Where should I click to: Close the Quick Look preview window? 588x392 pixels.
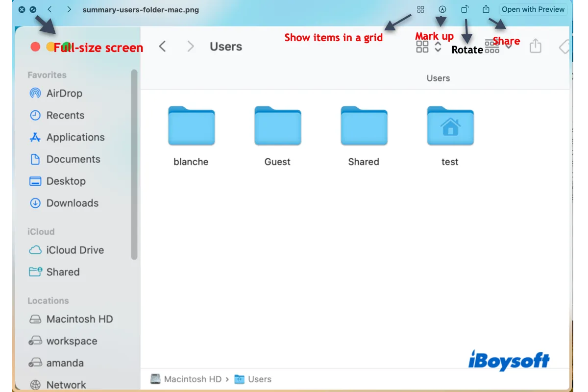coord(22,10)
